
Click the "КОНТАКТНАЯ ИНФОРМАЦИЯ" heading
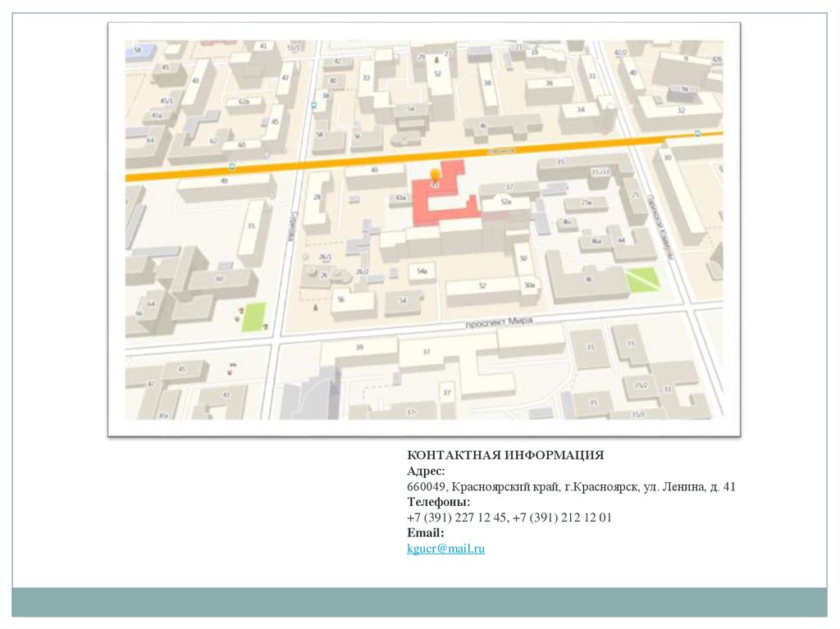(505, 455)
